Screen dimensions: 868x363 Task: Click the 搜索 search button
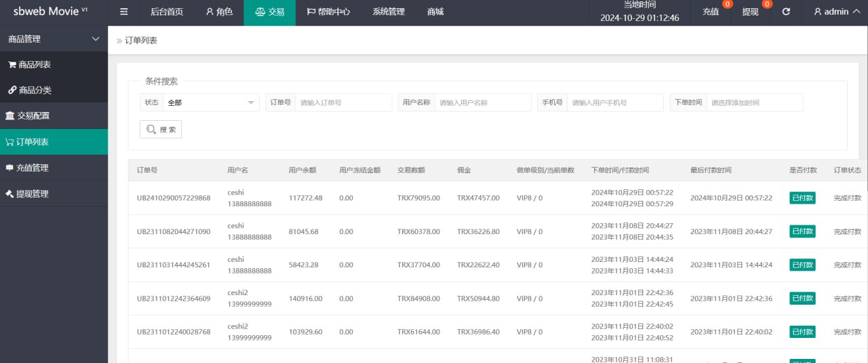coord(161,130)
